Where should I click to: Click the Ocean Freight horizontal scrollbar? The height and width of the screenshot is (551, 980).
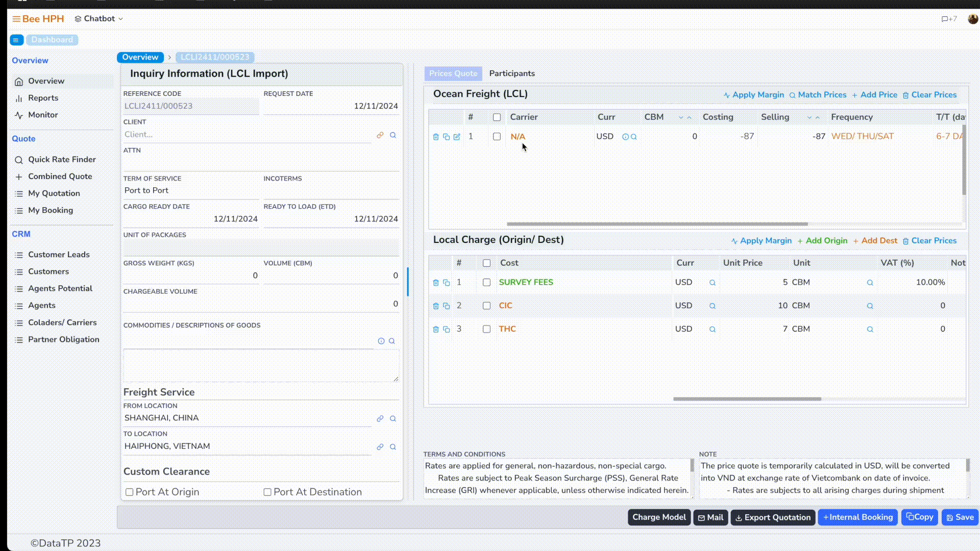coord(657,224)
